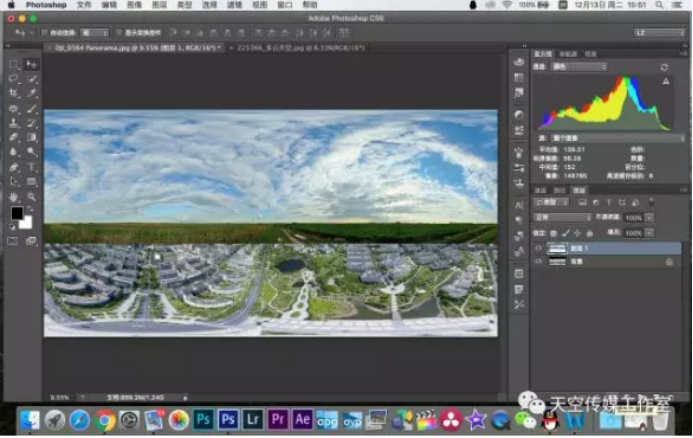Select the 图层 1 layer thumbnail

pos(558,248)
